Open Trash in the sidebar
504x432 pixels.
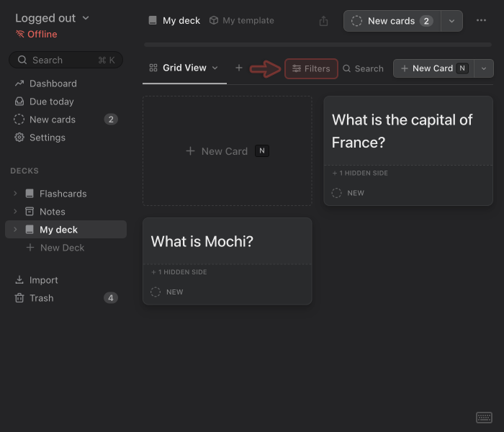41,298
